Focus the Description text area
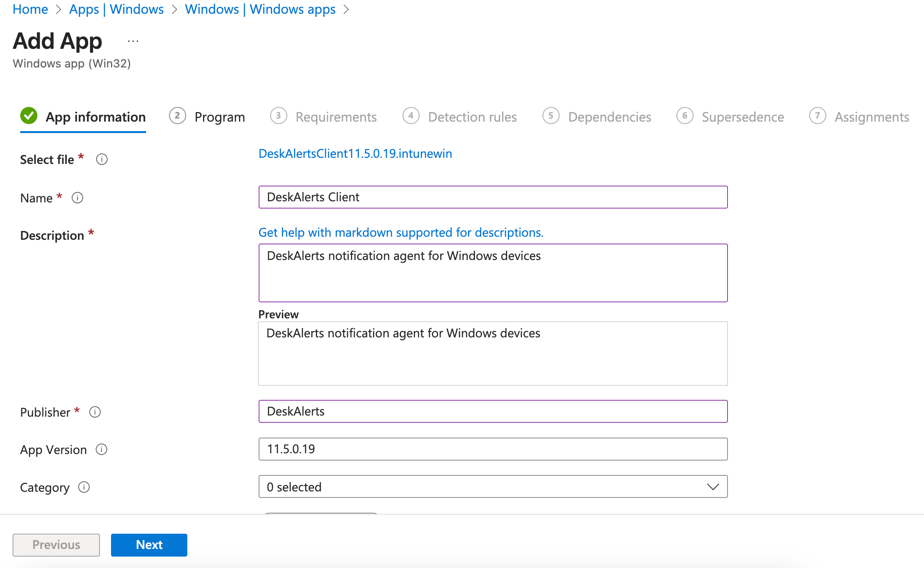The width and height of the screenshot is (924, 568). [x=493, y=273]
